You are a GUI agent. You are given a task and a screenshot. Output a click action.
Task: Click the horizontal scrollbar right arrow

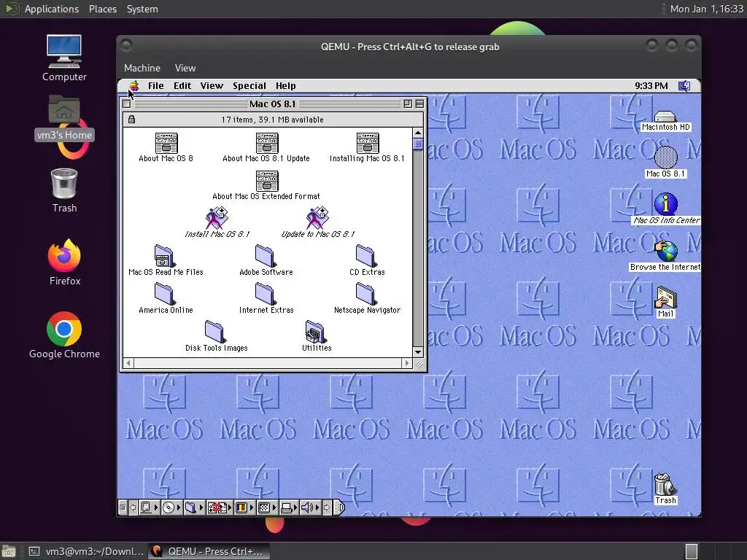point(406,363)
